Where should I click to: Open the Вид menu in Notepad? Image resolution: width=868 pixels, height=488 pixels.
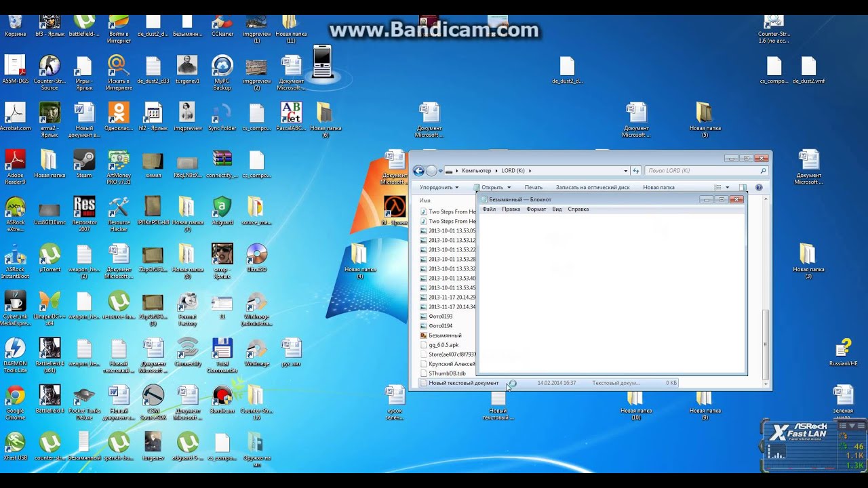click(557, 209)
